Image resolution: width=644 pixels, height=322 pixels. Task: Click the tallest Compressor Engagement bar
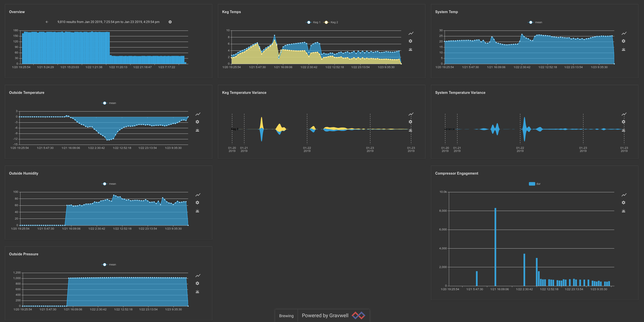pos(495,247)
